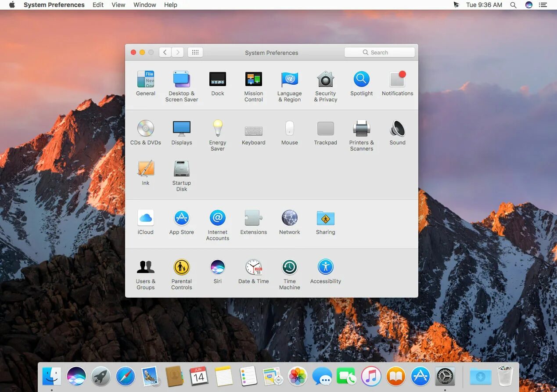Viewport: 557px width, 392px height.
Task: Click the Search field in System Preferences
Action: click(x=380, y=52)
